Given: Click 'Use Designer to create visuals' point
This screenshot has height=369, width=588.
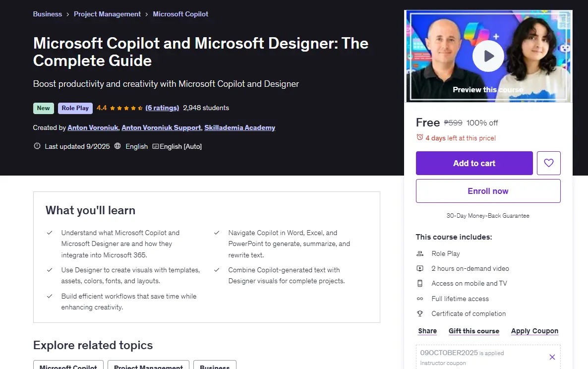Looking at the screenshot, I should tap(130, 275).
